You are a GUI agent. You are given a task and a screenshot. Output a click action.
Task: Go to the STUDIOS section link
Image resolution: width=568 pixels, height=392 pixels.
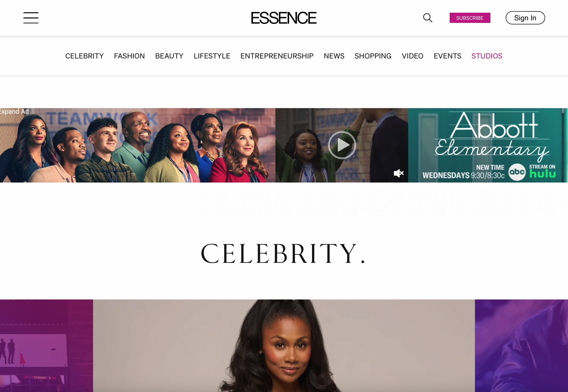tap(487, 56)
